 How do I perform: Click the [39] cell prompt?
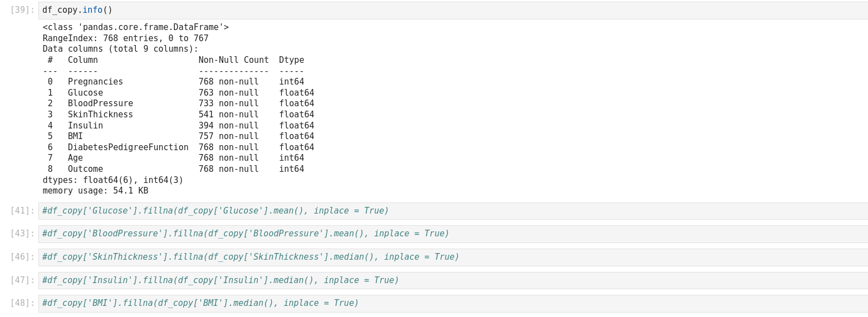click(22, 10)
